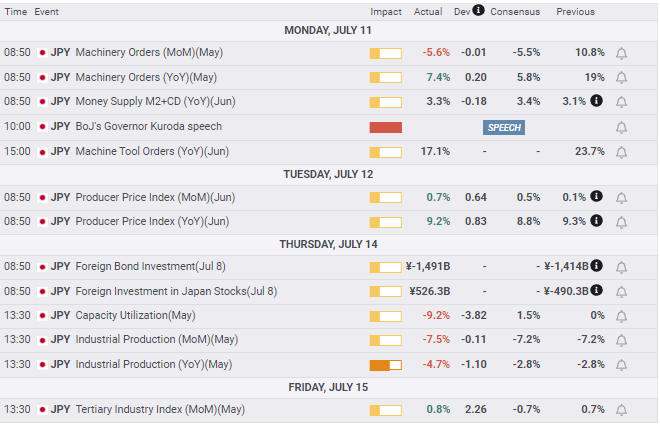
Task: Click info icon beside Money Supply previous 3.1%
Action: [x=596, y=101]
